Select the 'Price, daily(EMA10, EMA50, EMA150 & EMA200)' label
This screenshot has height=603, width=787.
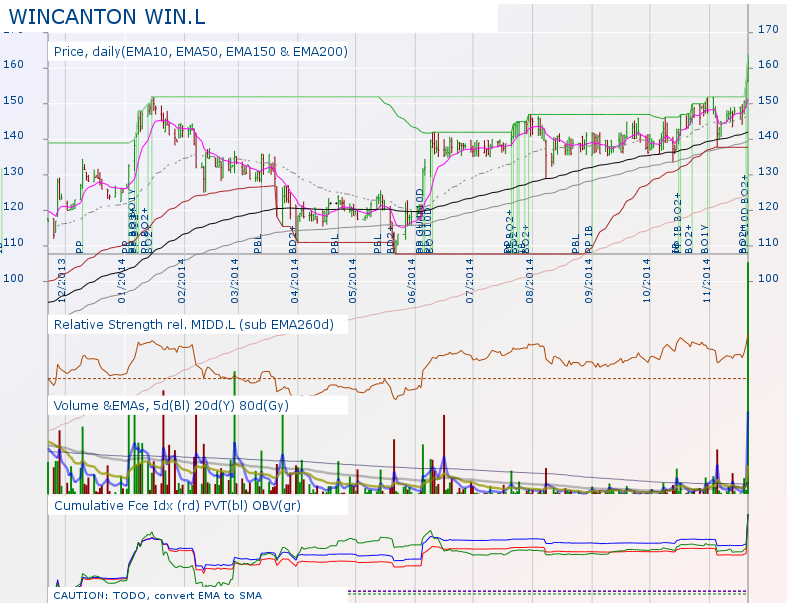[201, 52]
